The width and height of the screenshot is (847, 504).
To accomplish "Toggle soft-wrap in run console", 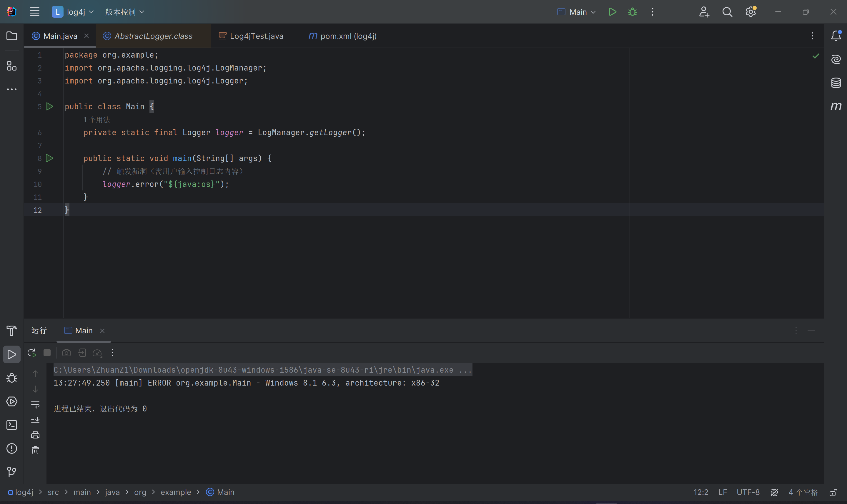I will coord(35,404).
